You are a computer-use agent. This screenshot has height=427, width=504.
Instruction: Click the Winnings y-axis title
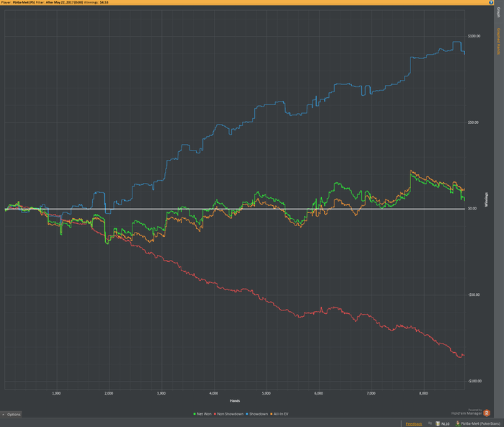[486, 199]
